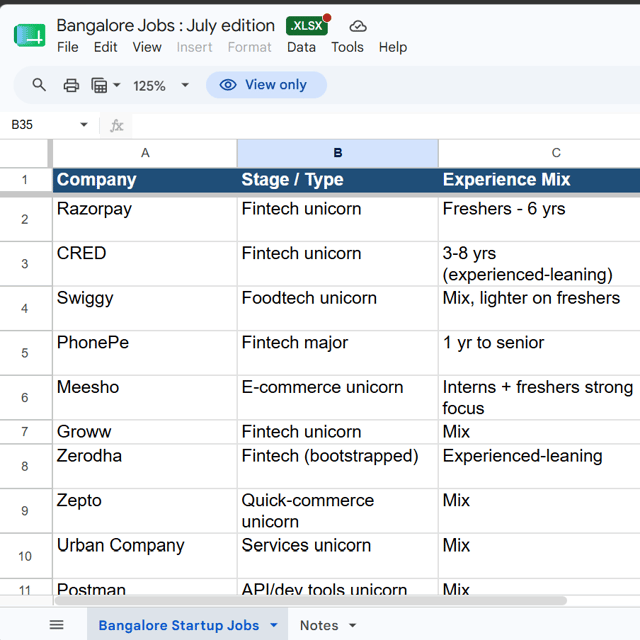Select the Razorpay cell

[x=145, y=219]
